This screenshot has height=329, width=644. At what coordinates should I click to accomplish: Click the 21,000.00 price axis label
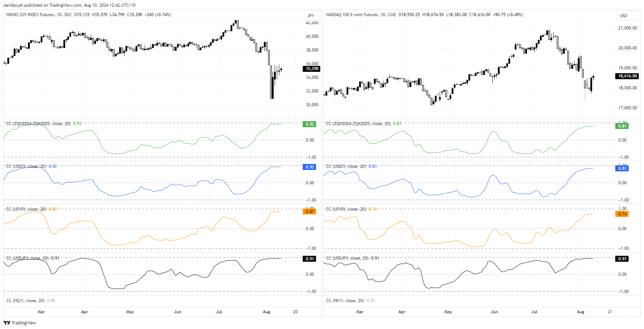point(628,28)
